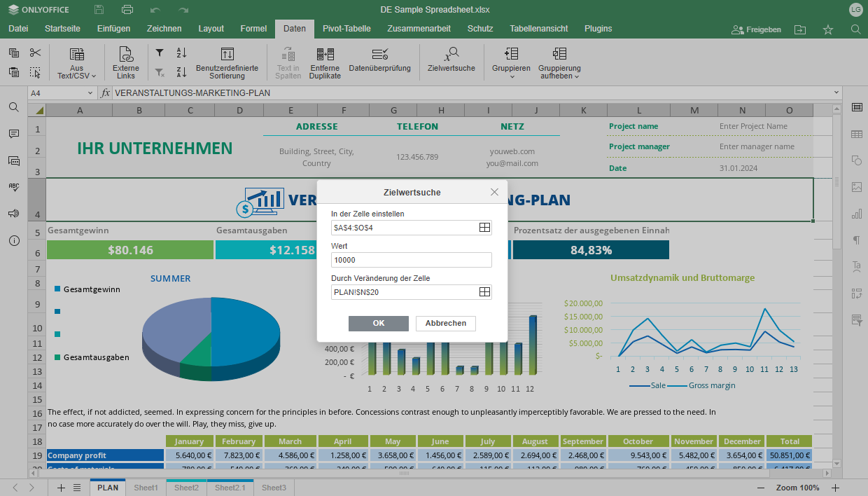The width and height of the screenshot is (868, 496).
Task: Click the Externe Links icon
Action: coord(126,55)
